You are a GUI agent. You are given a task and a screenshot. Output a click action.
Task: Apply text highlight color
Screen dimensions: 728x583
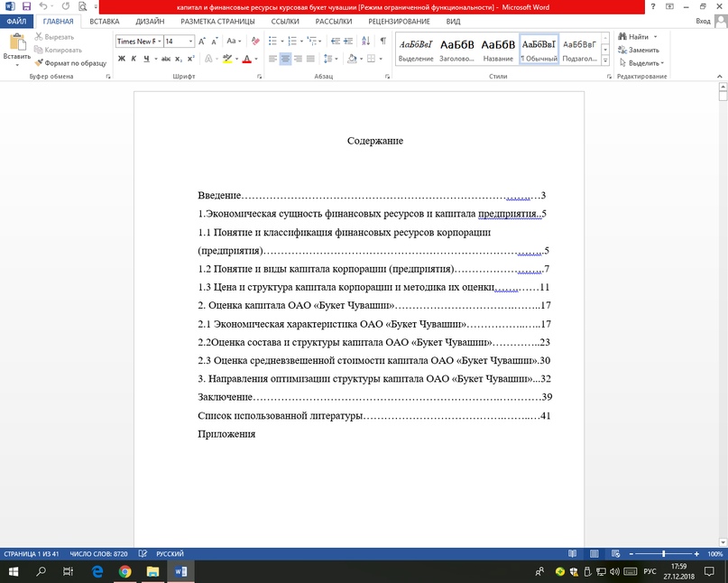227,59
